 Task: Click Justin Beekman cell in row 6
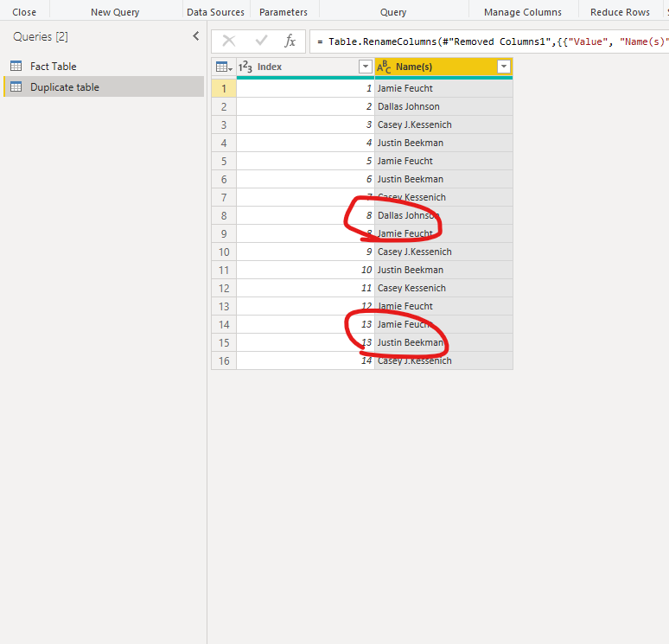pyautogui.click(x=443, y=179)
